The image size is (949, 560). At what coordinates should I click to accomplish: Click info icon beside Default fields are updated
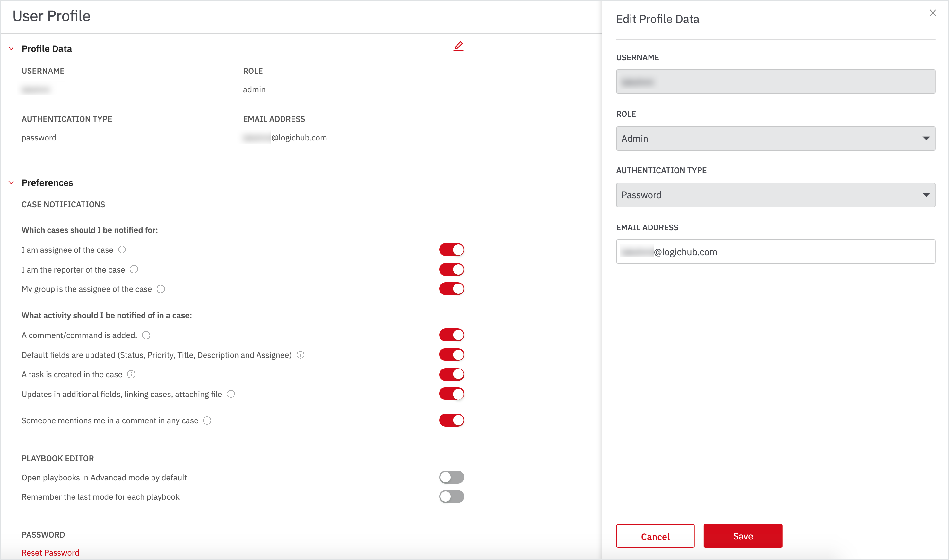click(x=300, y=355)
